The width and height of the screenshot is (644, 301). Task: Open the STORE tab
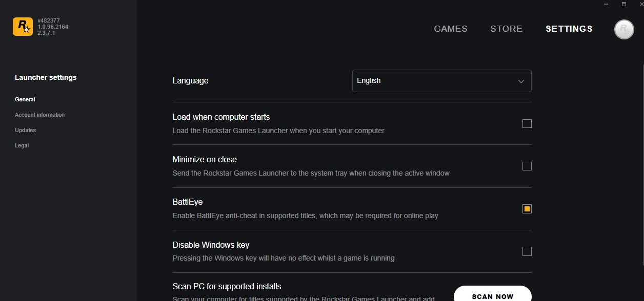tap(506, 29)
